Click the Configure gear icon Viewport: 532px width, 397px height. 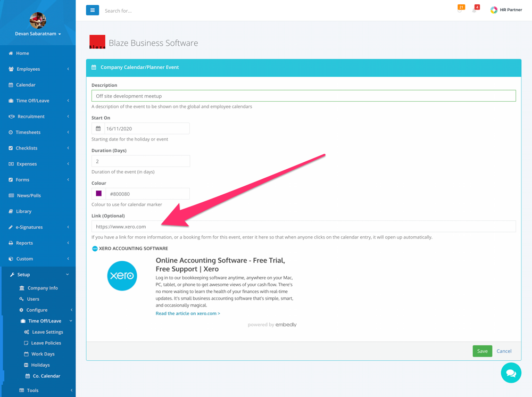point(21,310)
